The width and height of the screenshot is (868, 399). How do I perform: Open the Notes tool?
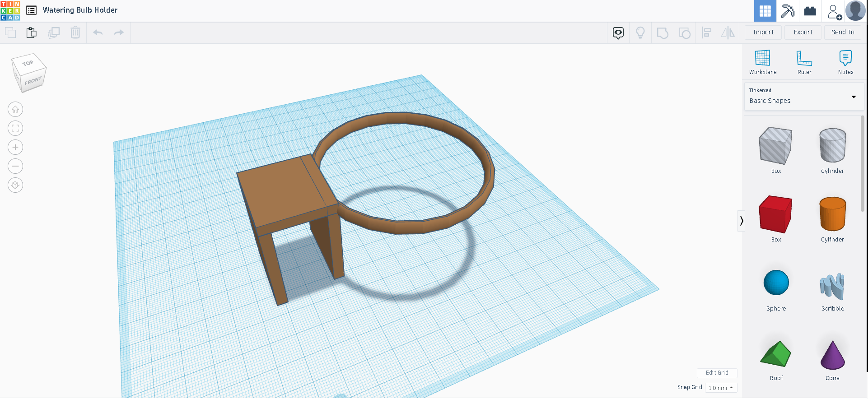tap(845, 62)
